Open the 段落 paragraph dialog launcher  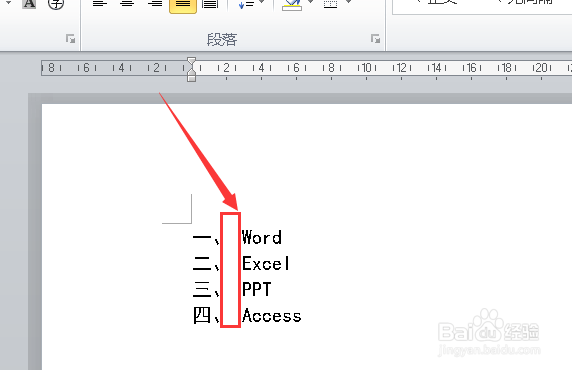(375, 38)
